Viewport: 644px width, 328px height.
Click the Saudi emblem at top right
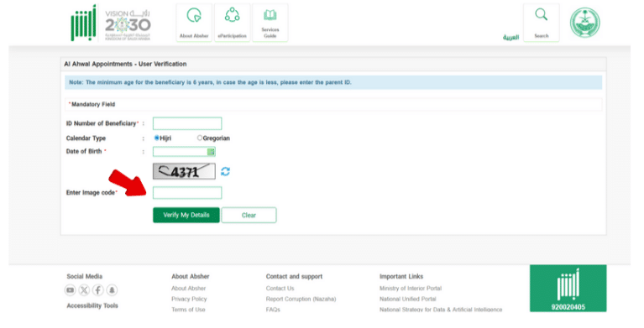click(585, 23)
